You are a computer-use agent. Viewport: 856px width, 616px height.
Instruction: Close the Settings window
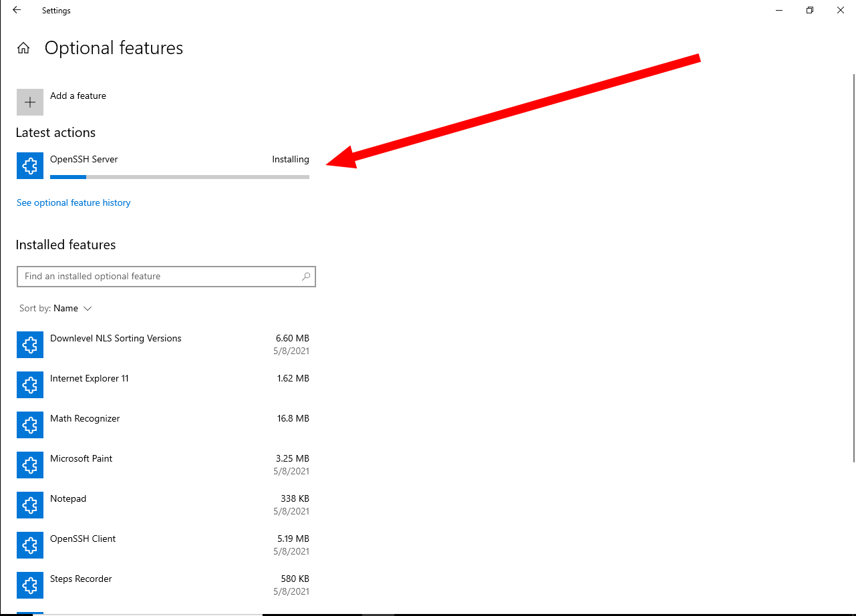[x=841, y=10]
